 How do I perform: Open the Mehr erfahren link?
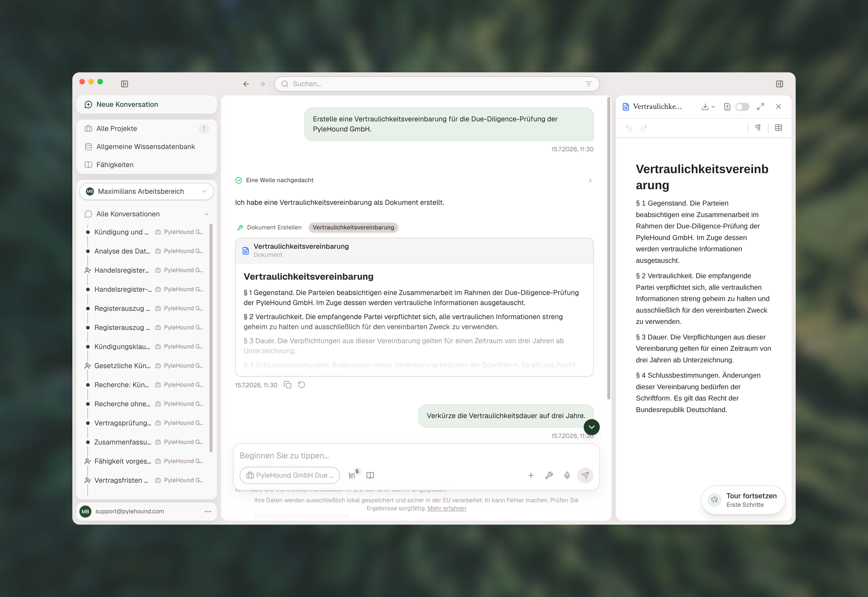pos(447,508)
